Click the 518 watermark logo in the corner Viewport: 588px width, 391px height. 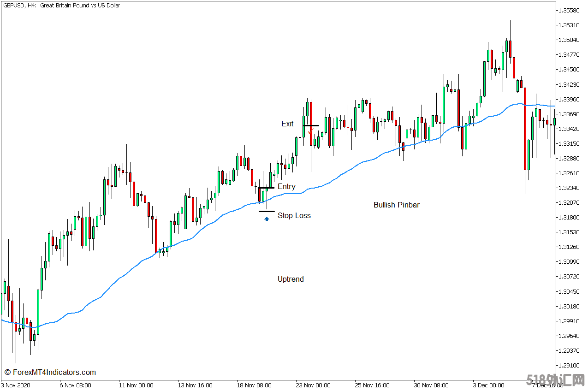pyautogui.click(x=555, y=380)
